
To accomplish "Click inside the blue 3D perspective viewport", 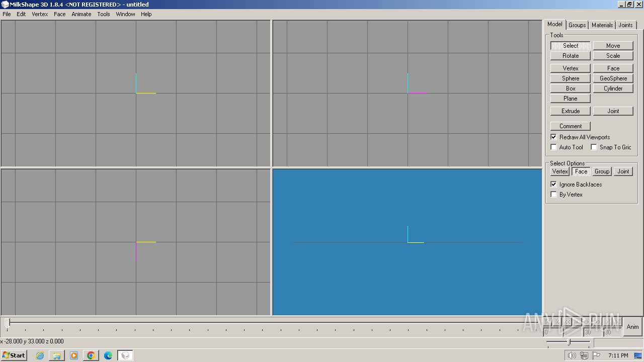I will [407, 242].
